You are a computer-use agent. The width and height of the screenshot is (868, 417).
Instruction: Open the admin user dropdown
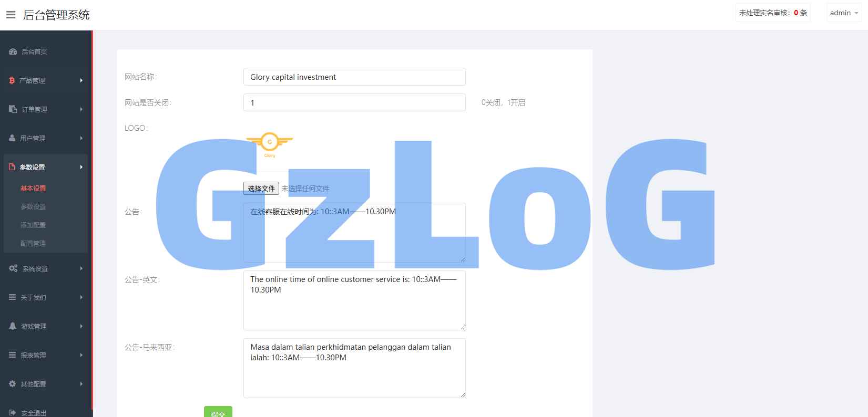tap(844, 13)
